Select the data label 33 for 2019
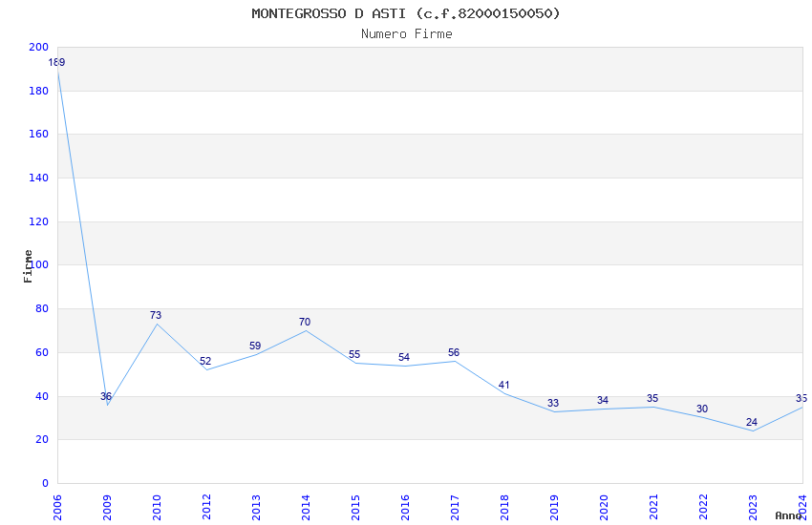812x525 pixels. coord(553,403)
